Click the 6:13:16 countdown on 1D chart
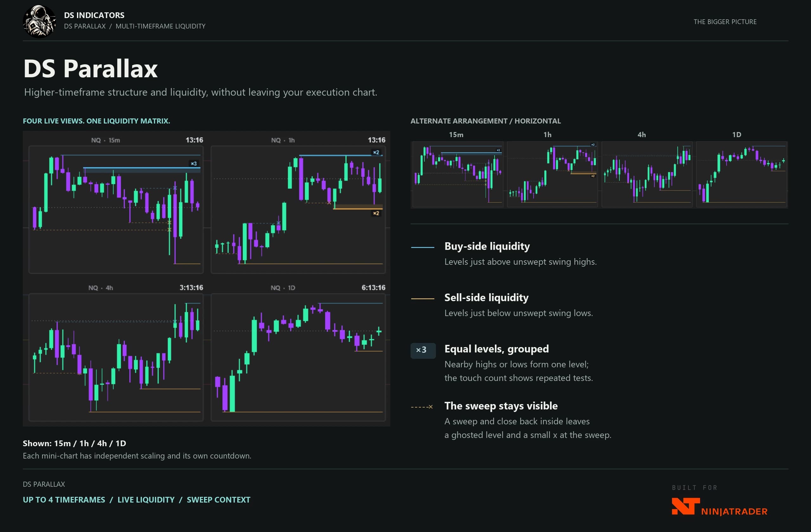 pyautogui.click(x=374, y=288)
